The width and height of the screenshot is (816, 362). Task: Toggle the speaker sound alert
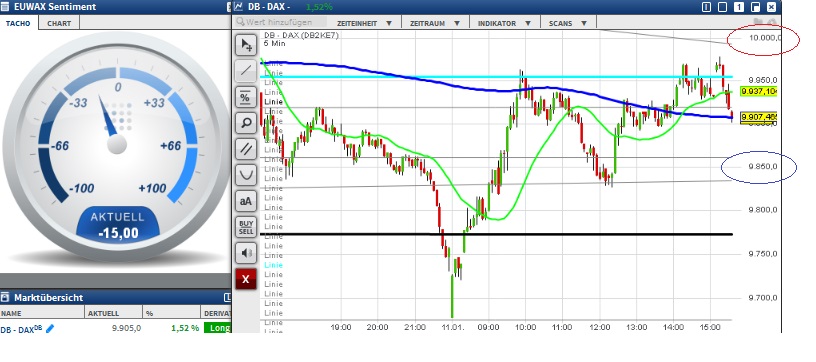tap(246, 253)
